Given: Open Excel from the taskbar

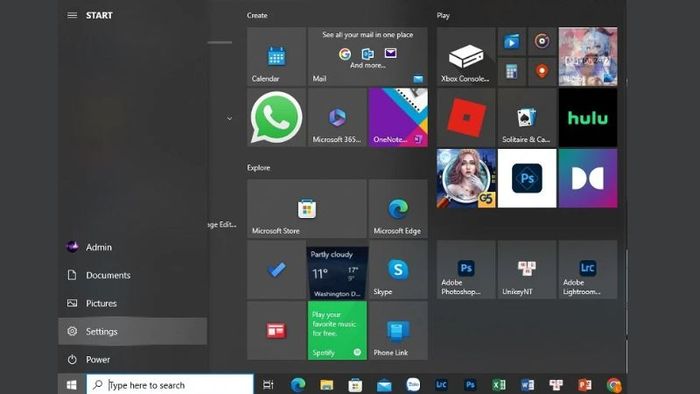Looking at the screenshot, I should coord(499,385).
